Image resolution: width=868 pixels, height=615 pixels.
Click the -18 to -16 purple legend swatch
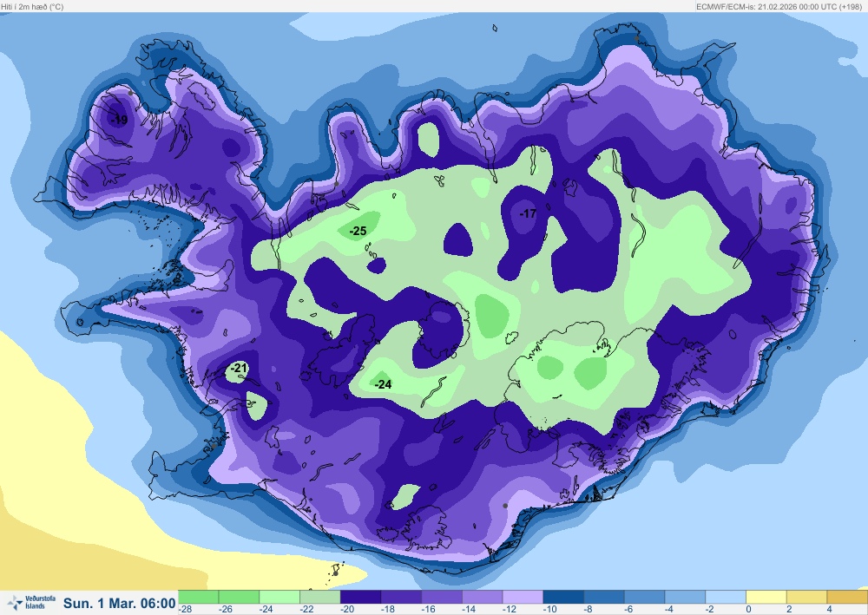click(x=401, y=597)
